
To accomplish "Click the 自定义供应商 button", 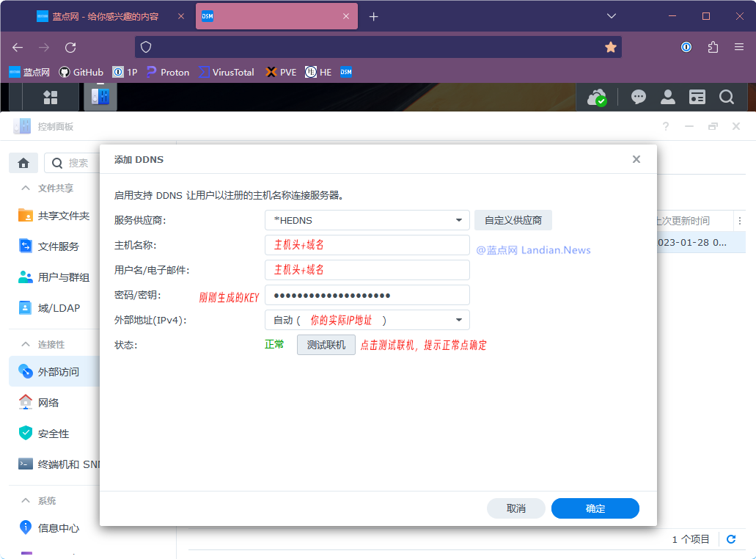I will tap(513, 220).
